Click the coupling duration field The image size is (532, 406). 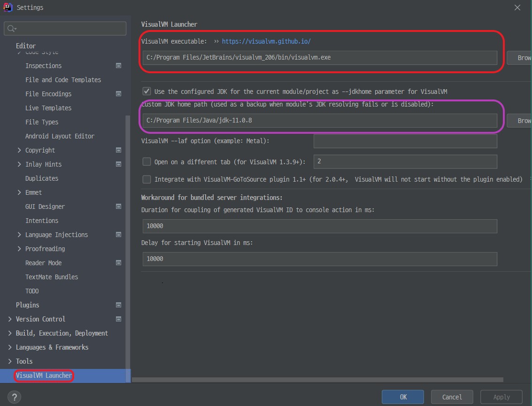coord(320,226)
